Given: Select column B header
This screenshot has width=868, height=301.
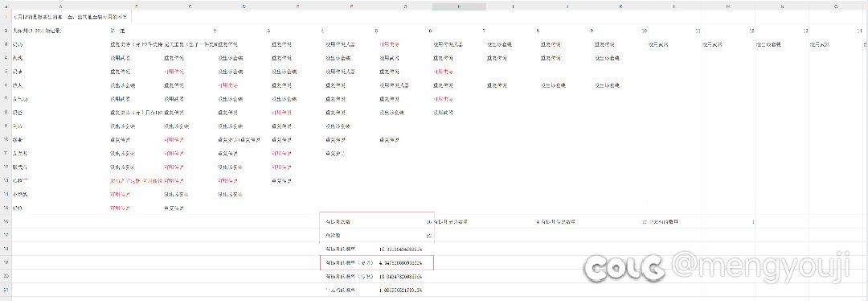Looking at the screenshot, I should [136, 6].
